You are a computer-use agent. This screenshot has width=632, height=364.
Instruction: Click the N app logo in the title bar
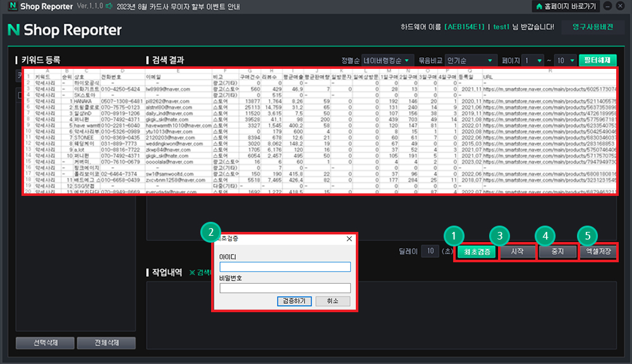(x=13, y=6)
